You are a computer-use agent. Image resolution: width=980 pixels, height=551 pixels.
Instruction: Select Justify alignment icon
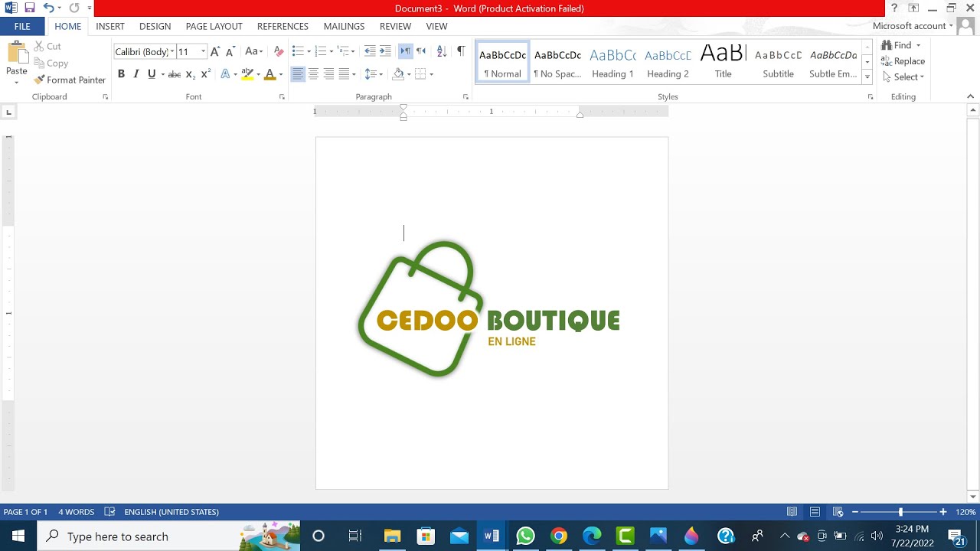(x=344, y=74)
